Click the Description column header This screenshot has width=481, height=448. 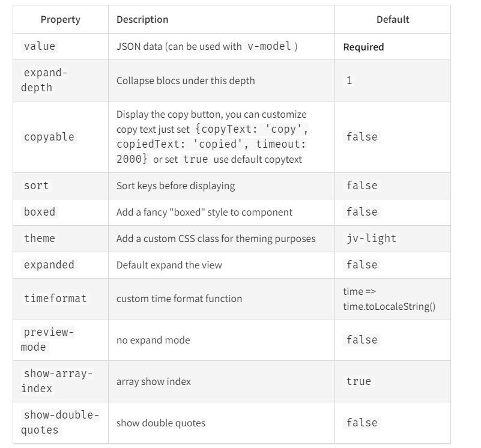click(x=142, y=19)
